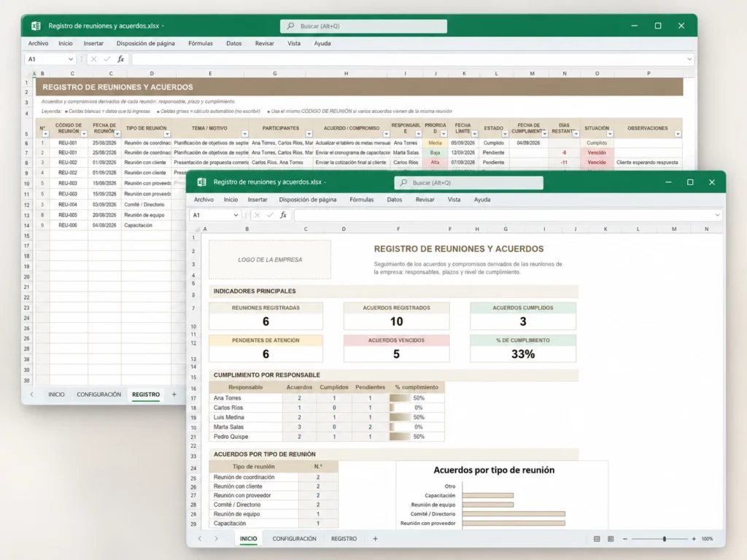Click next sheet arrow in front window
The height and width of the screenshot is (560, 747).
pyautogui.click(x=216, y=539)
